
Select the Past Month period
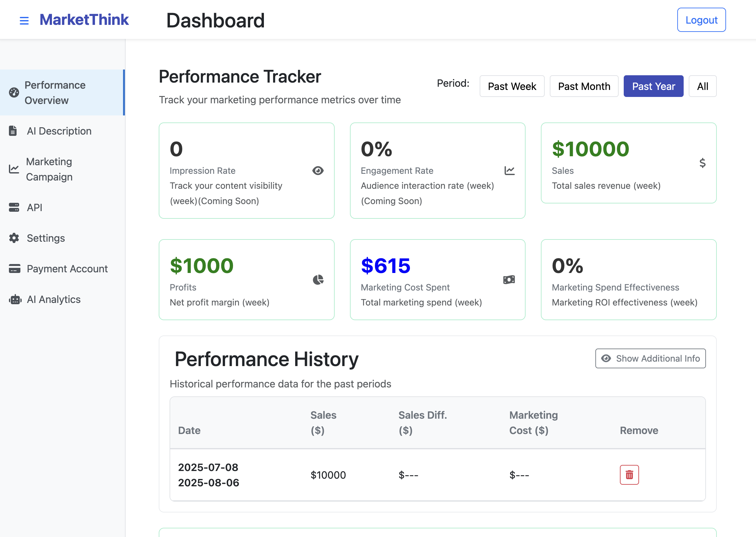(x=584, y=86)
